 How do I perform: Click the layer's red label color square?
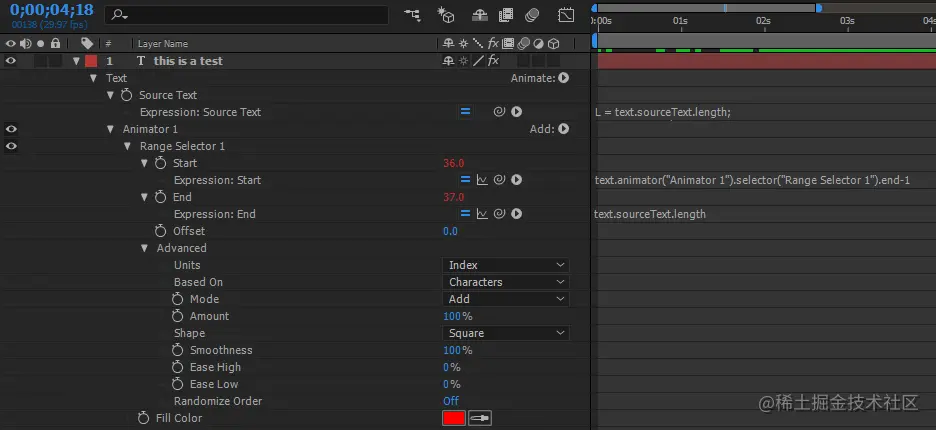pyautogui.click(x=91, y=60)
